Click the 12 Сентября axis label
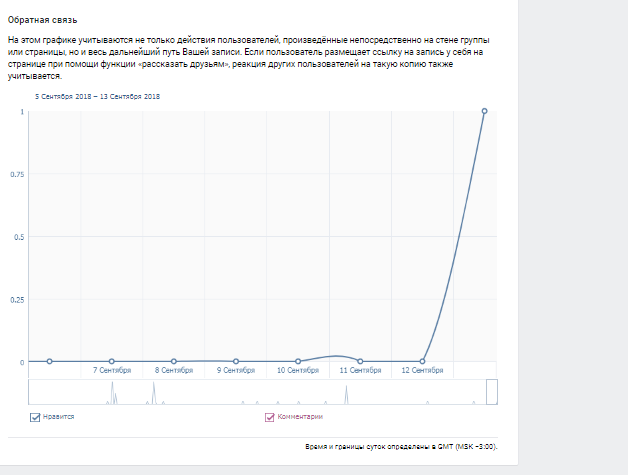Screen dimensions: 628x475 (422, 370)
